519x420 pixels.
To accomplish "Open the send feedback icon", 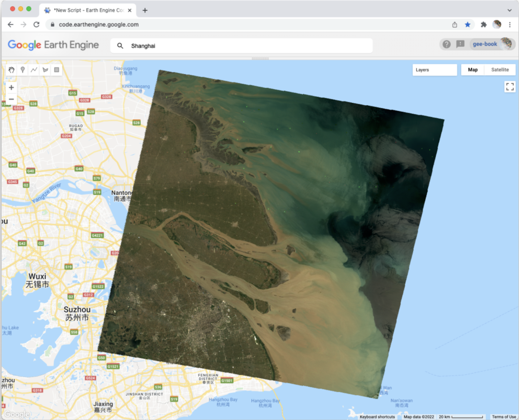I will click(460, 44).
